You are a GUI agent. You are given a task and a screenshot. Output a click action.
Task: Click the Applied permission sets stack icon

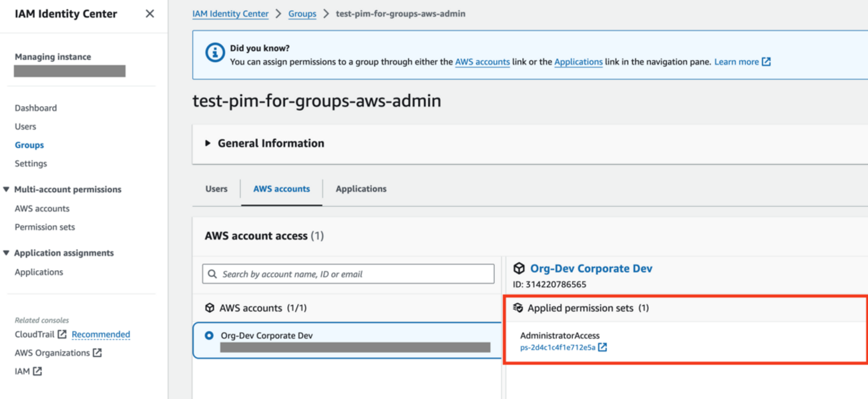point(517,308)
